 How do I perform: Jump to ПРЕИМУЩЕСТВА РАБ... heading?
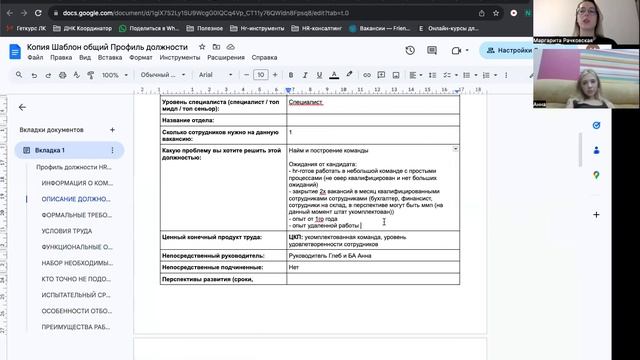pyautogui.click(x=76, y=327)
